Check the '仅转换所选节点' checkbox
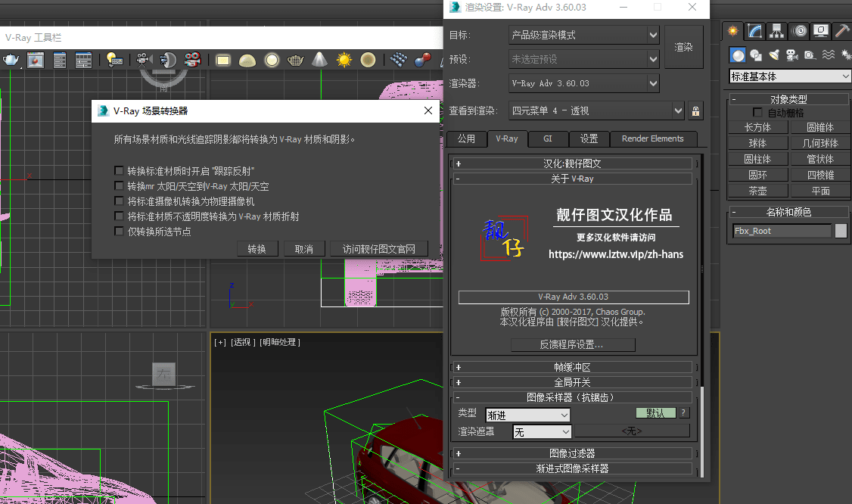Image resolution: width=852 pixels, height=504 pixels. point(119,232)
